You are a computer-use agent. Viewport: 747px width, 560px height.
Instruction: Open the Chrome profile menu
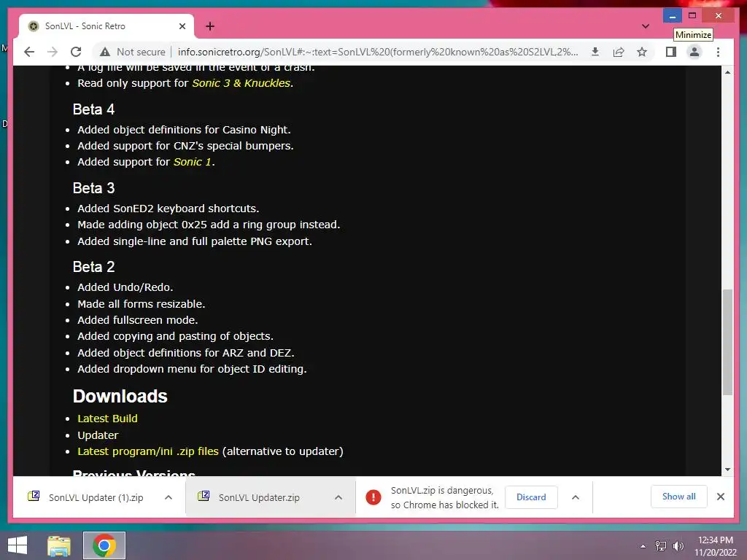694,52
